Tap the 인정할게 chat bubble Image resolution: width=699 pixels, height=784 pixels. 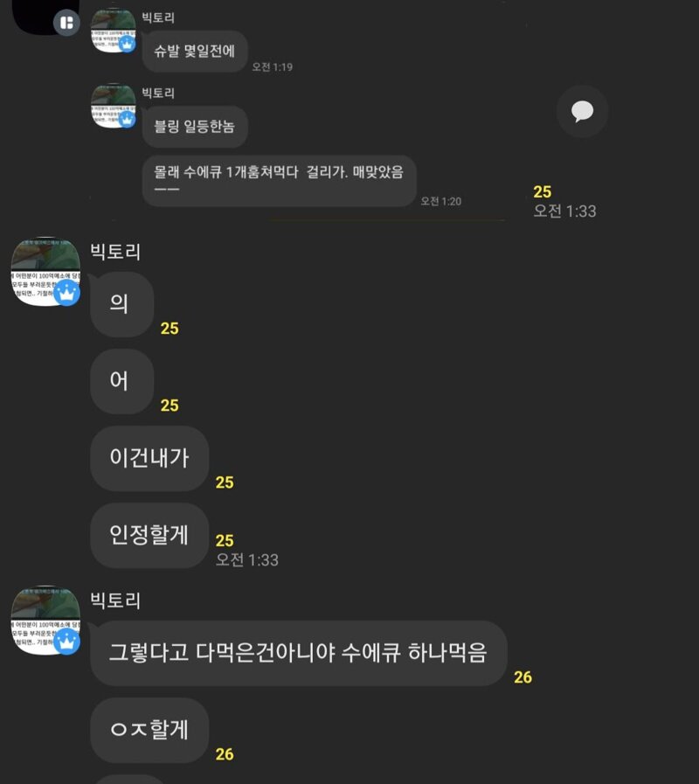coord(149,535)
